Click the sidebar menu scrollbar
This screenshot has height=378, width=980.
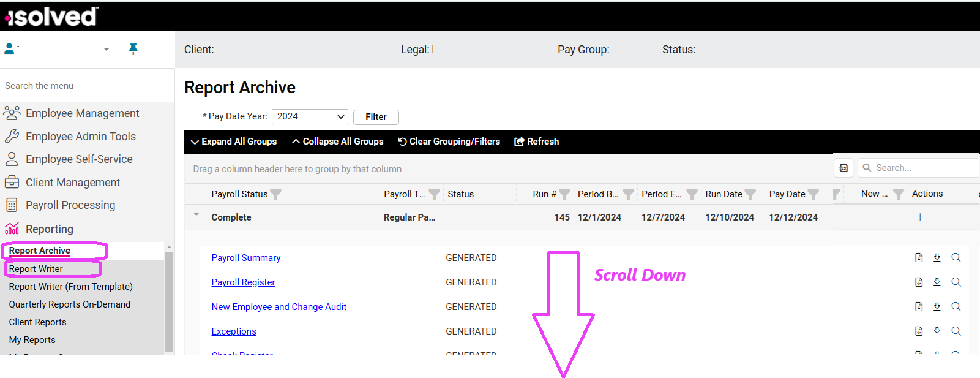coord(170,300)
